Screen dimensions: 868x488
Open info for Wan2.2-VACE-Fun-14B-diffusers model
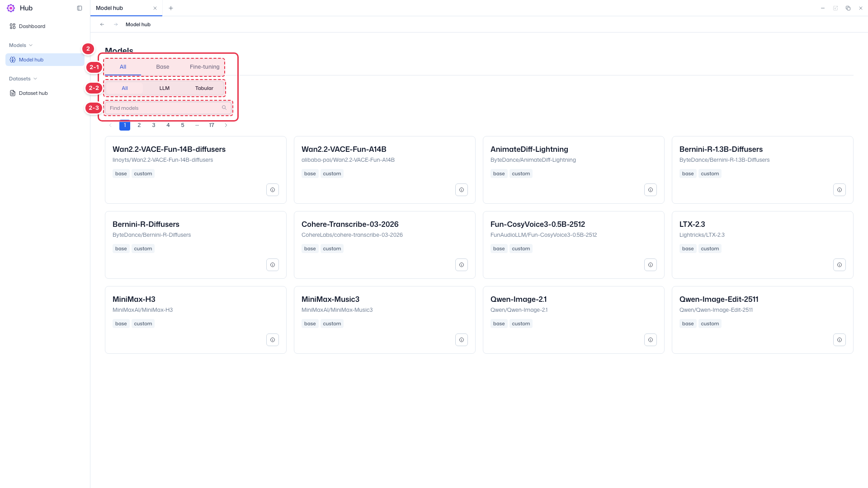tap(273, 190)
